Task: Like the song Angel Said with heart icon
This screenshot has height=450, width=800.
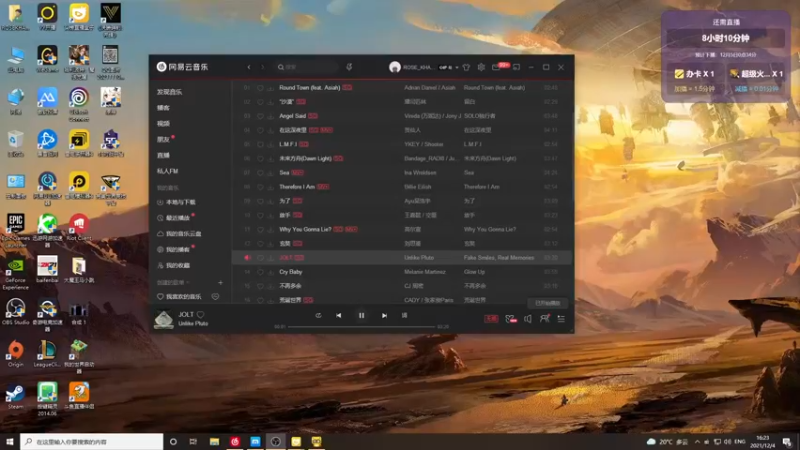Action: pos(260,116)
